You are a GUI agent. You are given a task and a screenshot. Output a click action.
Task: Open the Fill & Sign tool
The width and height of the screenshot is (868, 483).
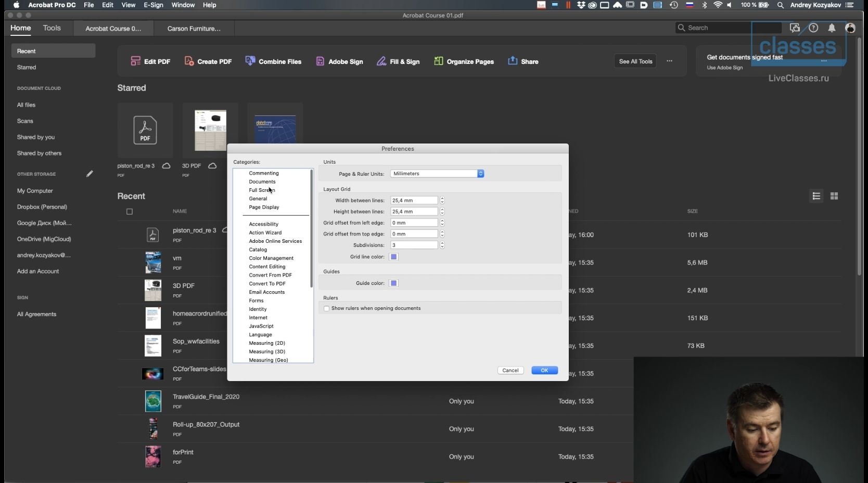pos(398,61)
